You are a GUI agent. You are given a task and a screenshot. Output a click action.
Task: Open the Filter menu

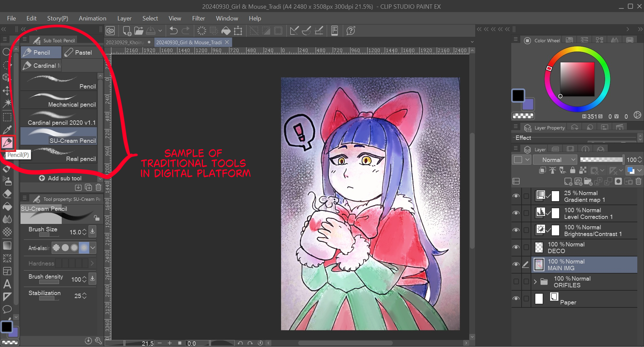click(x=198, y=18)
